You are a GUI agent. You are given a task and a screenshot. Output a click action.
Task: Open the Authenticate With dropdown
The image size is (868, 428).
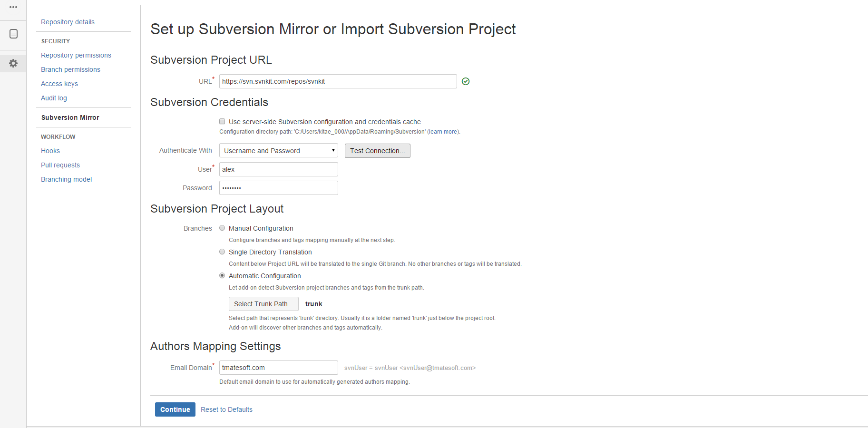278,151
